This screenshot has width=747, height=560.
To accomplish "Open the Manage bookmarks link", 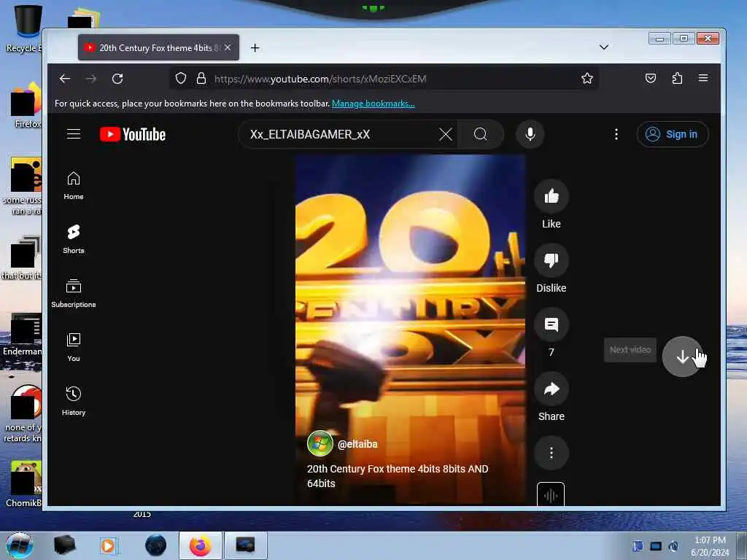I will [x=373, y=104].
